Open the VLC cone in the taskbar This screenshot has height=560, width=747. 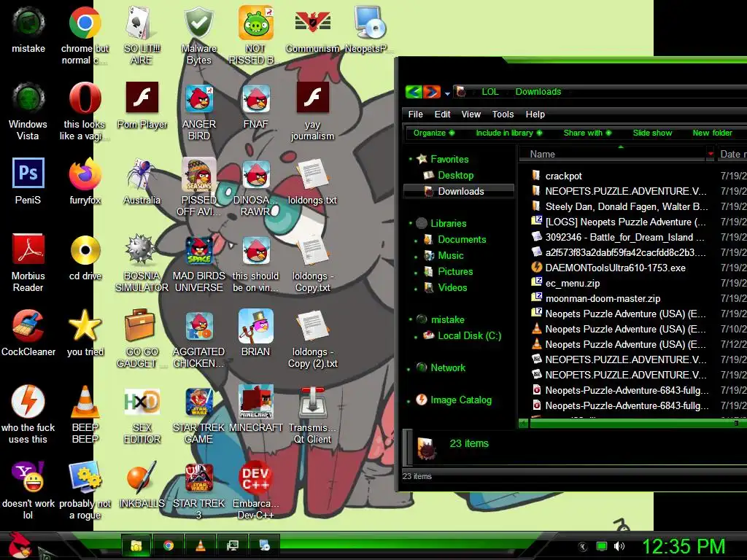click(x=201, y=545)
